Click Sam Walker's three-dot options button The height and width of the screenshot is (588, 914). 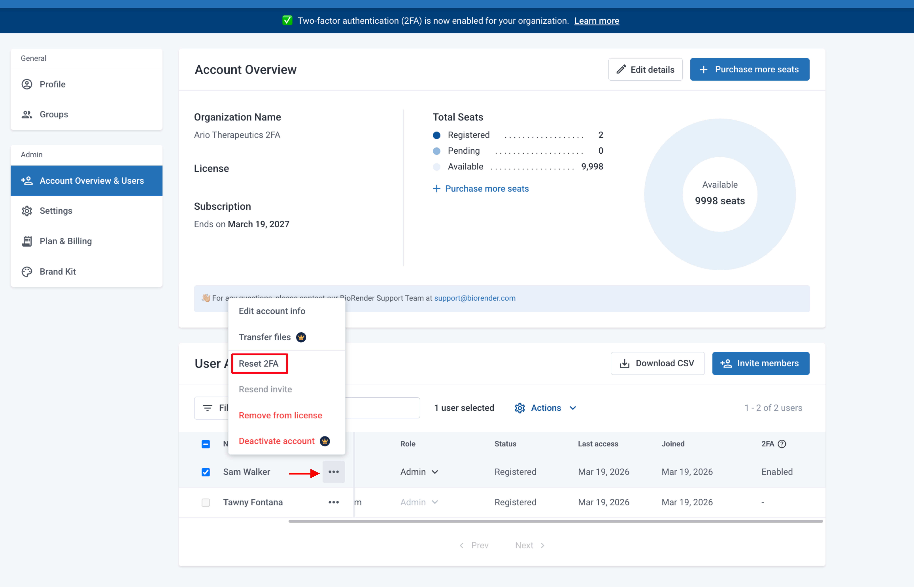tap(334, 472)
